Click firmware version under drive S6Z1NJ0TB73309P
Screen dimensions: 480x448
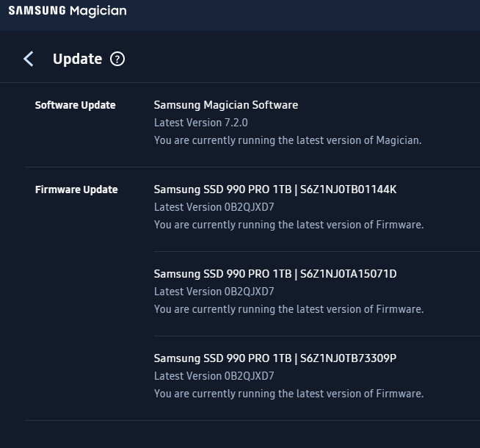pos(214,376)
